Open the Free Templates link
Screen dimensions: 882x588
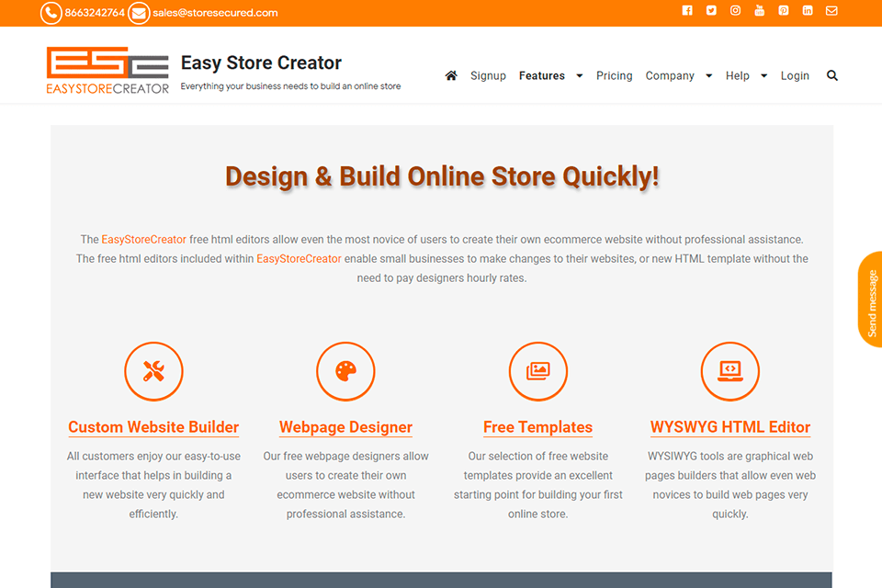tap(537, 427)
